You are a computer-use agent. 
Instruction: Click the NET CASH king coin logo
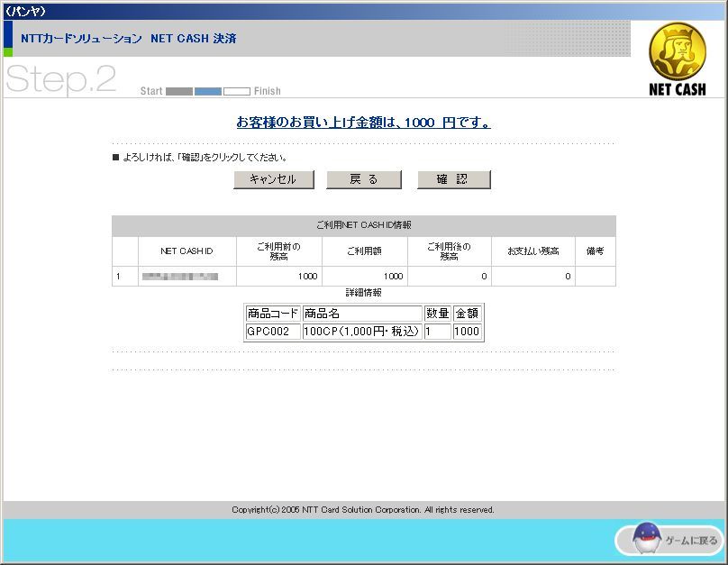(678, 51)
